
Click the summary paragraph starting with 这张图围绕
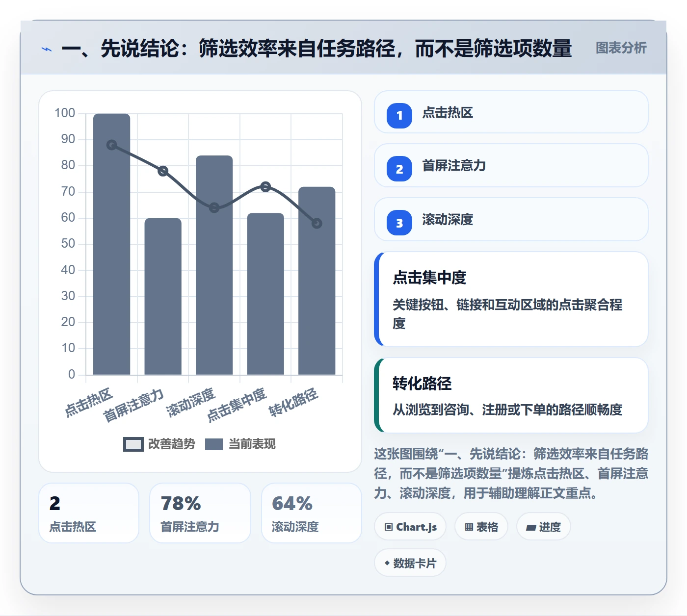(511, 473)
